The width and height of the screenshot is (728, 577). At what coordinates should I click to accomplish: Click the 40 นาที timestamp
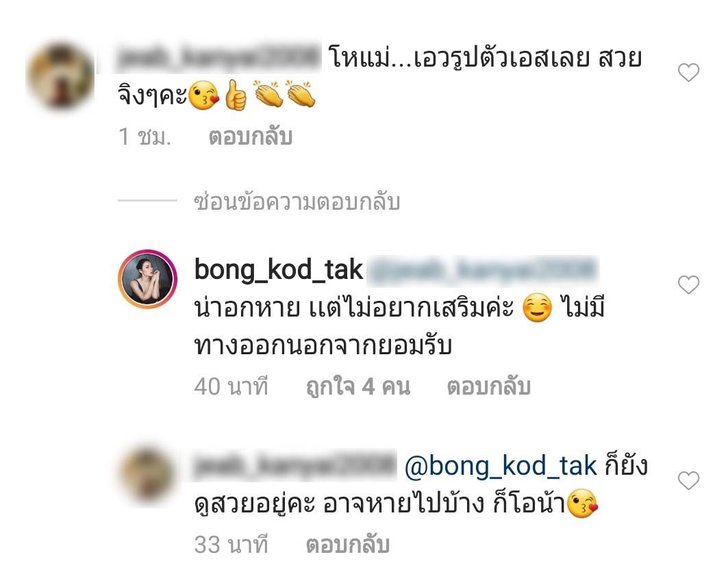click(231, 387)
